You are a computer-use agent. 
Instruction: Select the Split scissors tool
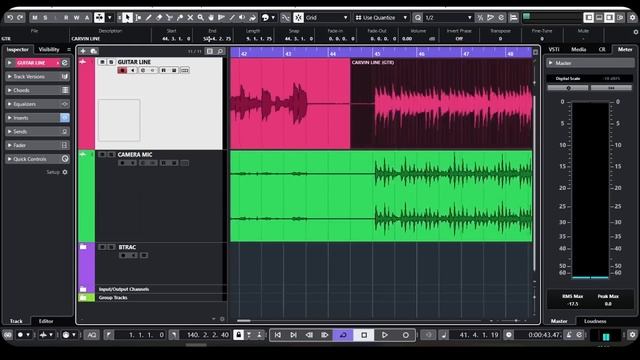coord(169,18)
